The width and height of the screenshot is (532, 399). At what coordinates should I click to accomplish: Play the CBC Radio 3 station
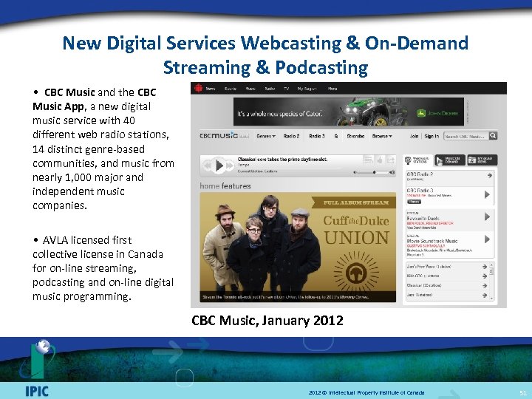coord(487,195)
